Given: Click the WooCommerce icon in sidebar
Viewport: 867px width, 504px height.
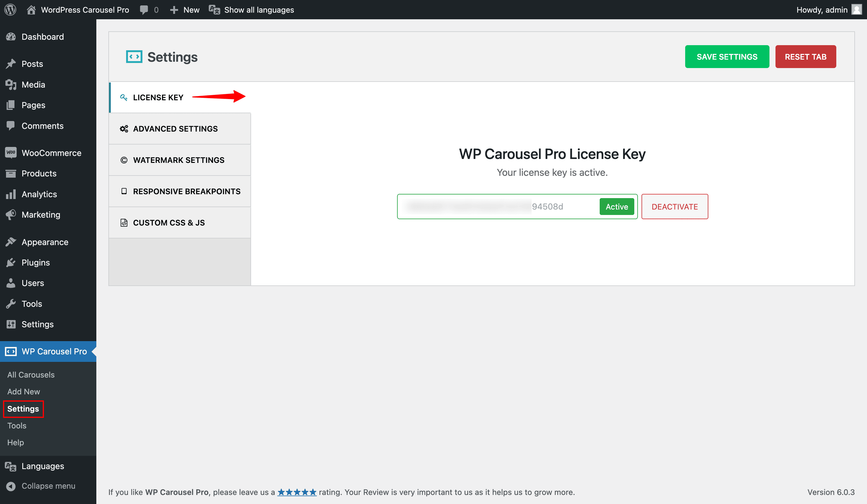Looking at the screenshot, I should (11, 153).
